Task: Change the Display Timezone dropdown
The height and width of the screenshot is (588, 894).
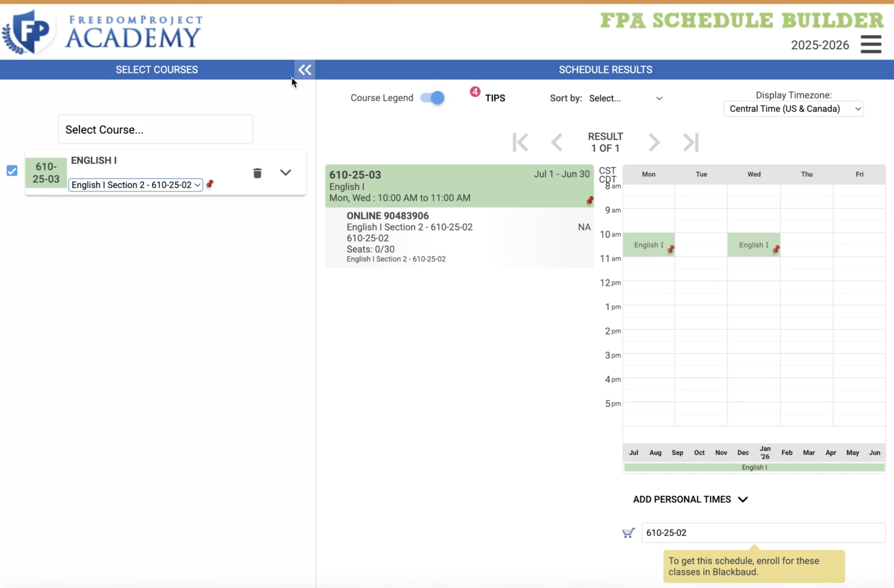Action: click(793, 109)
